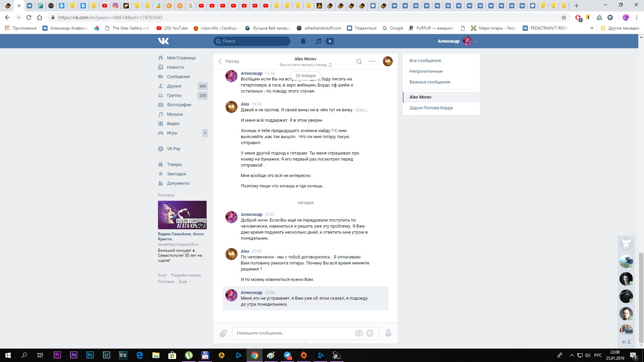Click the attach file paperclip icon

223,334
